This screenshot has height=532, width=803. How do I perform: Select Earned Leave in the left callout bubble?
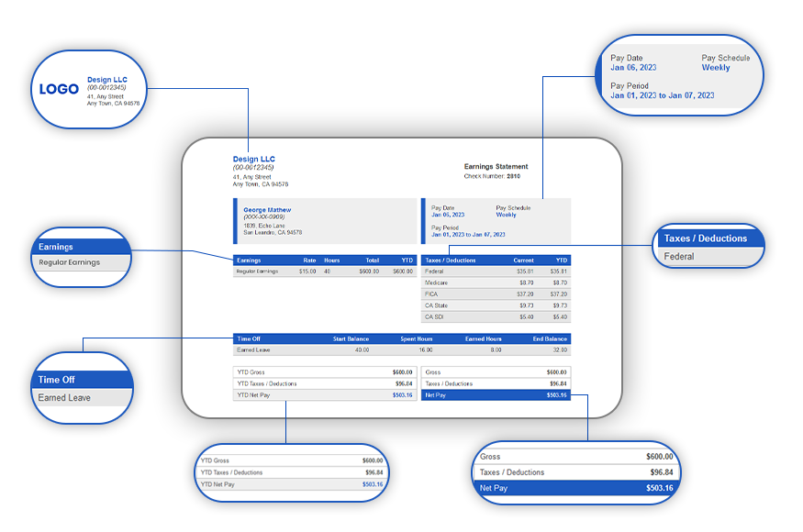click(x=64, y=398)
